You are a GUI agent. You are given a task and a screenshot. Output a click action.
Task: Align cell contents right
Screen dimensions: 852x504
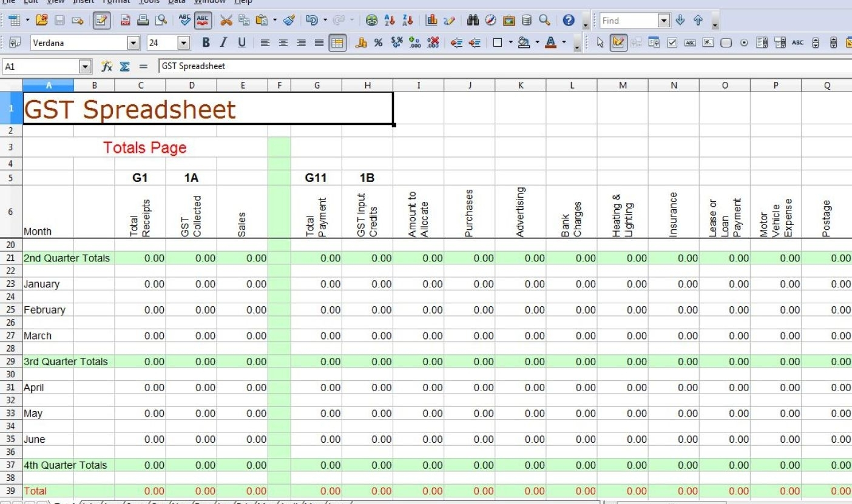[x=301, y=43]
